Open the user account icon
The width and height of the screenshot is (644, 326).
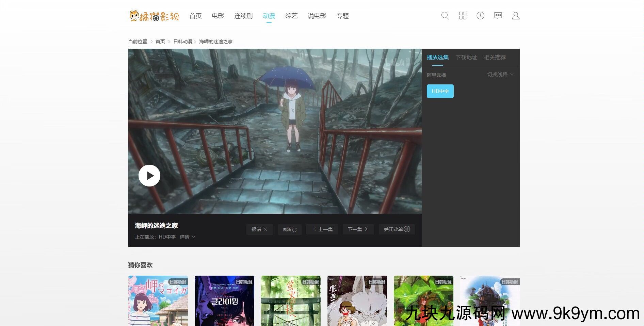516,16
